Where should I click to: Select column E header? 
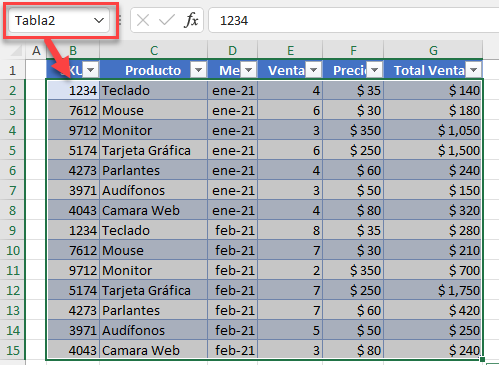(290, 50)
